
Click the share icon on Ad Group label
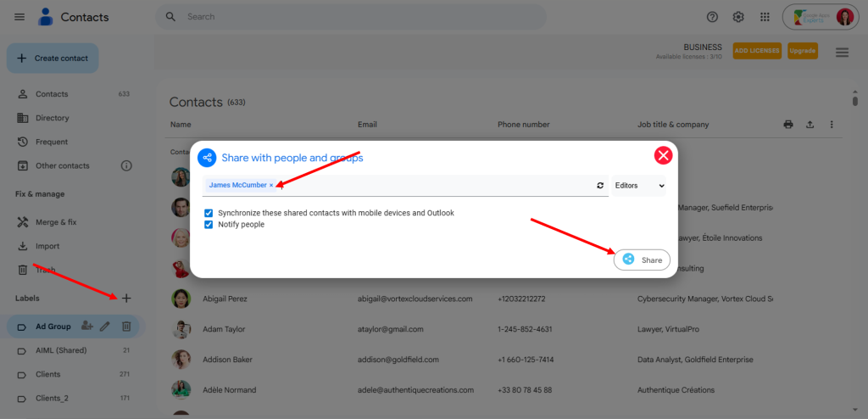click(86, 326)
